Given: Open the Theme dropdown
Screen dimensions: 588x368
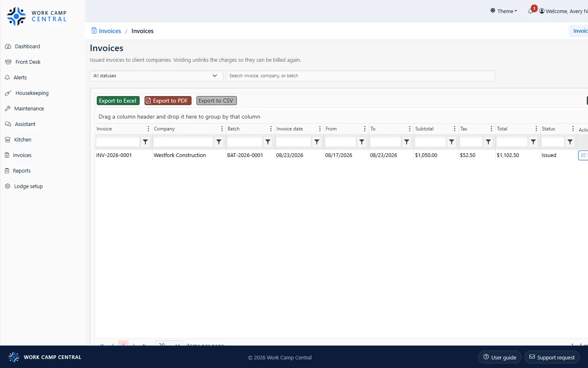Looking at the screenshot, I should (x=503, y=11).
